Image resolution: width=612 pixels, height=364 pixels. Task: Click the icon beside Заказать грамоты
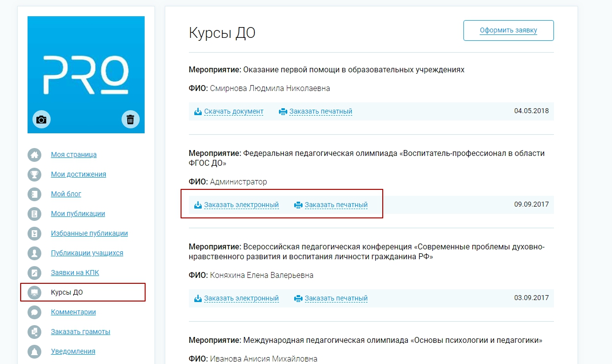pos(34,332)
